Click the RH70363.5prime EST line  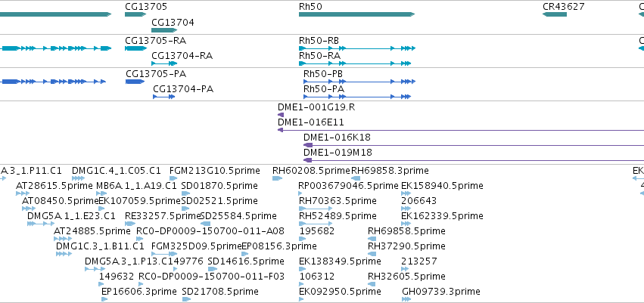(x=315, y=209)
